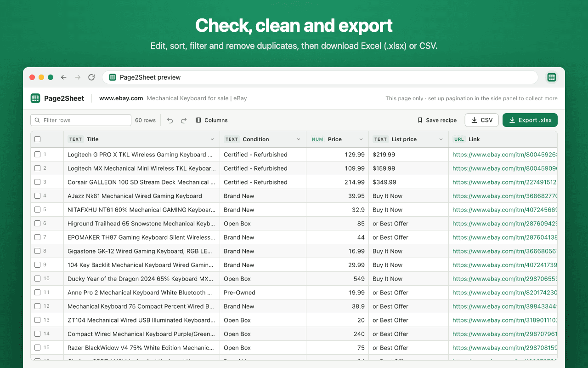Screen dimensions: 588x368
Task: Open the eBay link for Gigastone GK-12
Action: pos(505,251)
